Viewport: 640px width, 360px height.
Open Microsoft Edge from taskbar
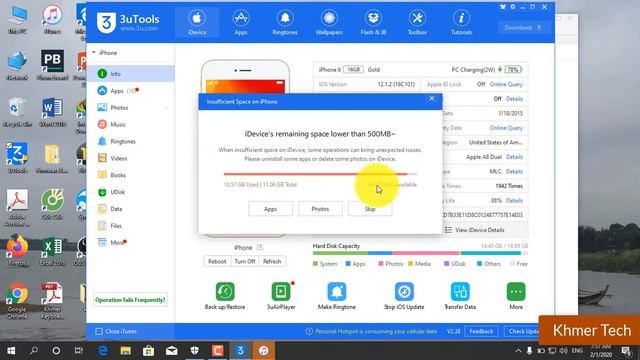(103, 351)
